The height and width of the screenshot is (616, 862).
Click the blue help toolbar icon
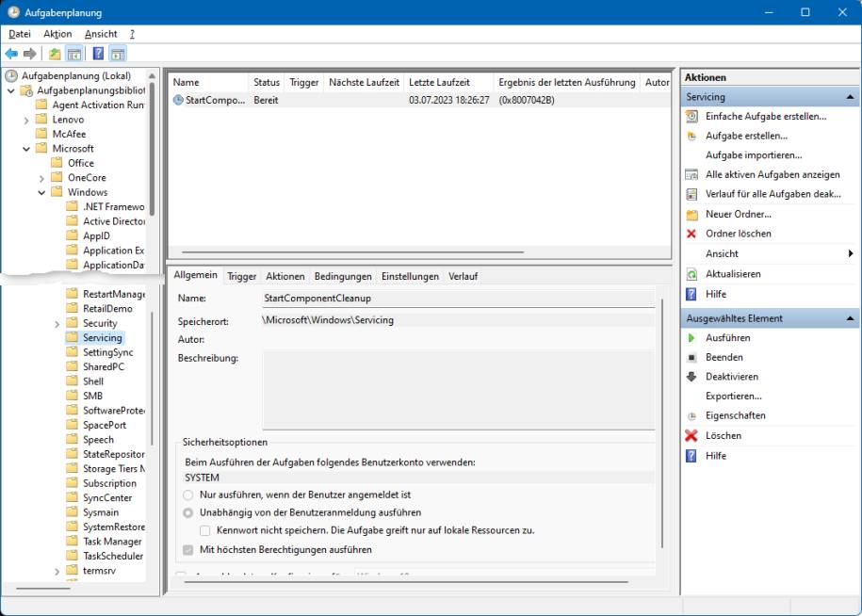(99, 54)
